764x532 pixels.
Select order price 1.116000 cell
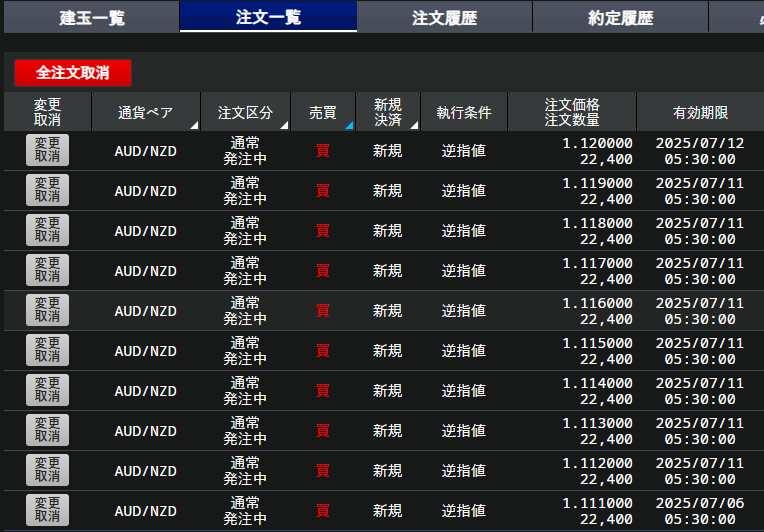[x=597, y=303]
